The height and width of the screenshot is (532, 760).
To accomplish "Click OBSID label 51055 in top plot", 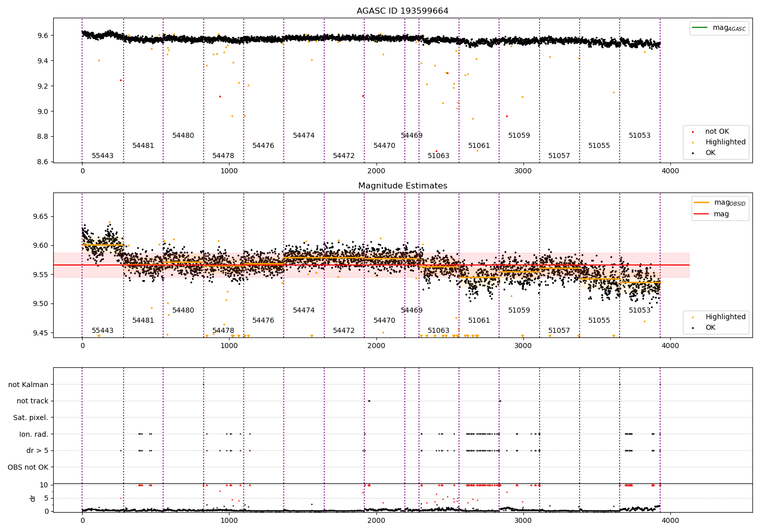I will (x=599, y=146).
